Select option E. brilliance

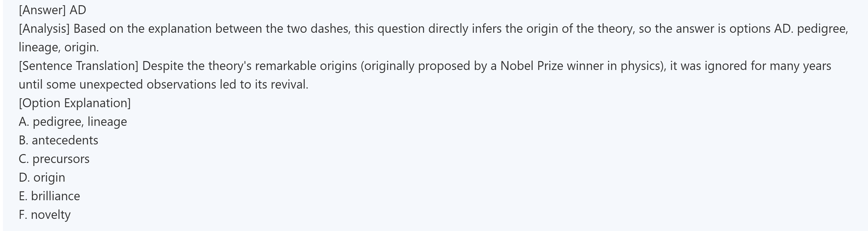click(49, 196)
